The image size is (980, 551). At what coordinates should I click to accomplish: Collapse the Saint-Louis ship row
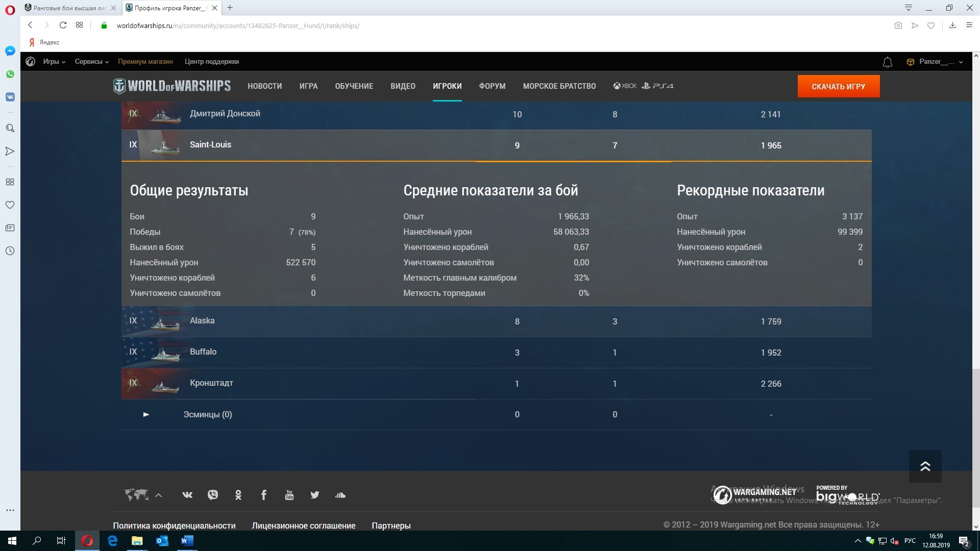(496, 145)
